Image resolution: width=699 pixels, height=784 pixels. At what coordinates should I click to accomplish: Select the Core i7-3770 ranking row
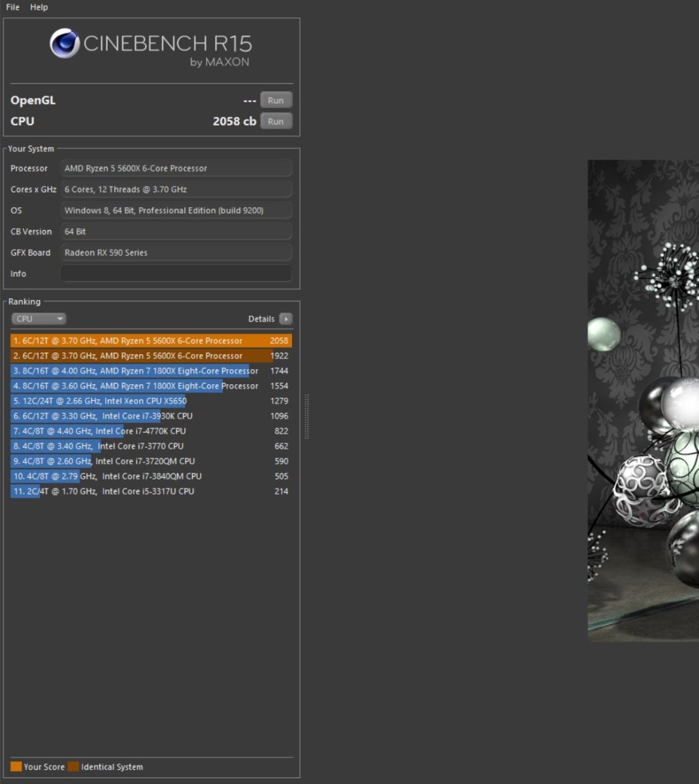pos(151,446)
